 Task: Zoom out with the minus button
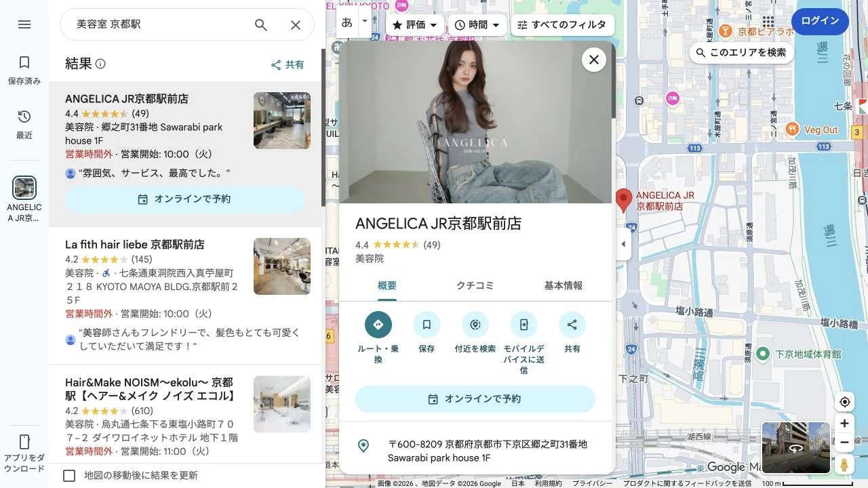pos(844,443)
